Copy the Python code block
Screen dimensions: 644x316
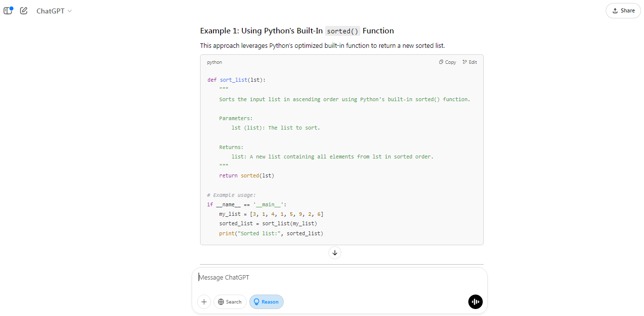point(447,62)
